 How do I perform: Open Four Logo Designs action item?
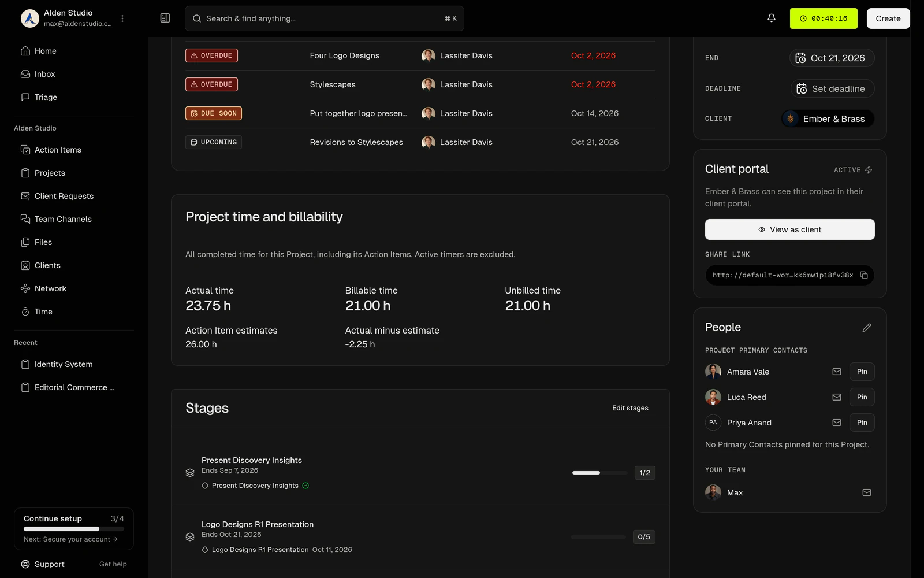[345, 55]
